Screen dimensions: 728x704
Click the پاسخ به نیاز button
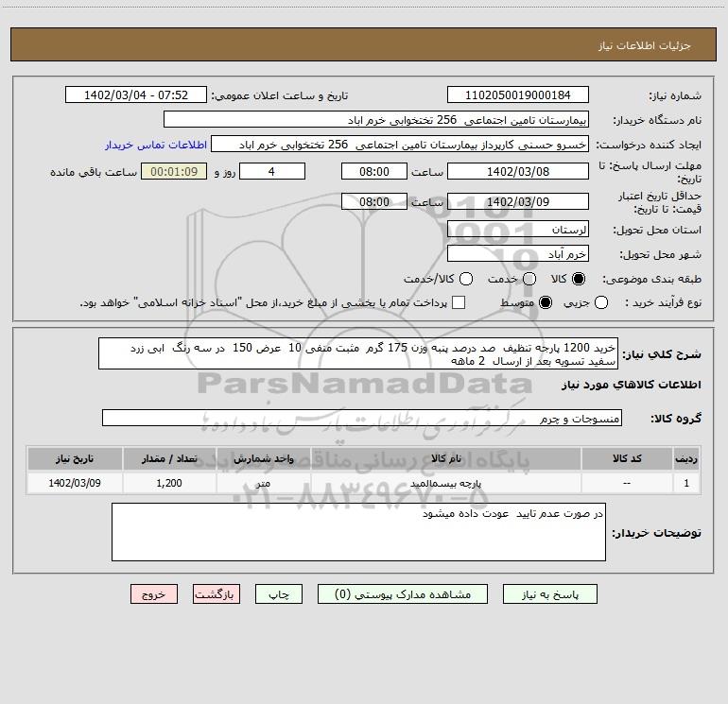pyautogui.click(x=550, y=594)
